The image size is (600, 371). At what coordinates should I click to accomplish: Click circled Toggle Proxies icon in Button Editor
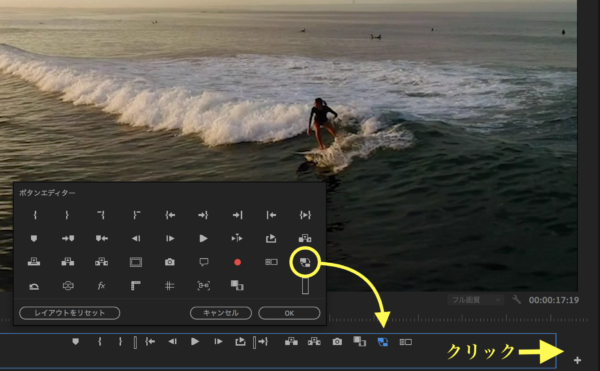305,262
